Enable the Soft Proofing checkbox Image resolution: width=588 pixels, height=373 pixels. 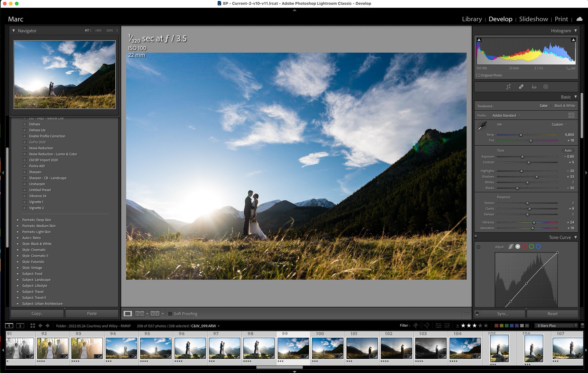click(x=170, y=314)
